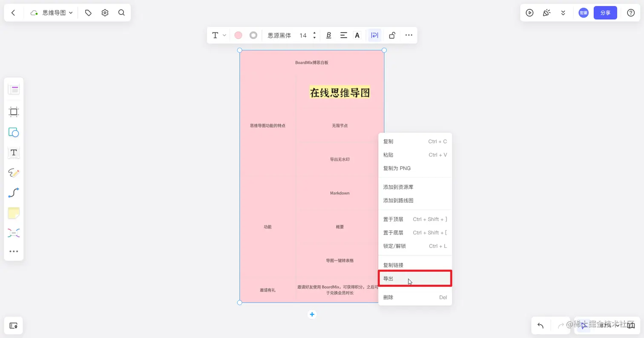Viewport: 644px width, 338px height.
Task: Select the Pen drawing tool
Action: (x=14, y=173)
